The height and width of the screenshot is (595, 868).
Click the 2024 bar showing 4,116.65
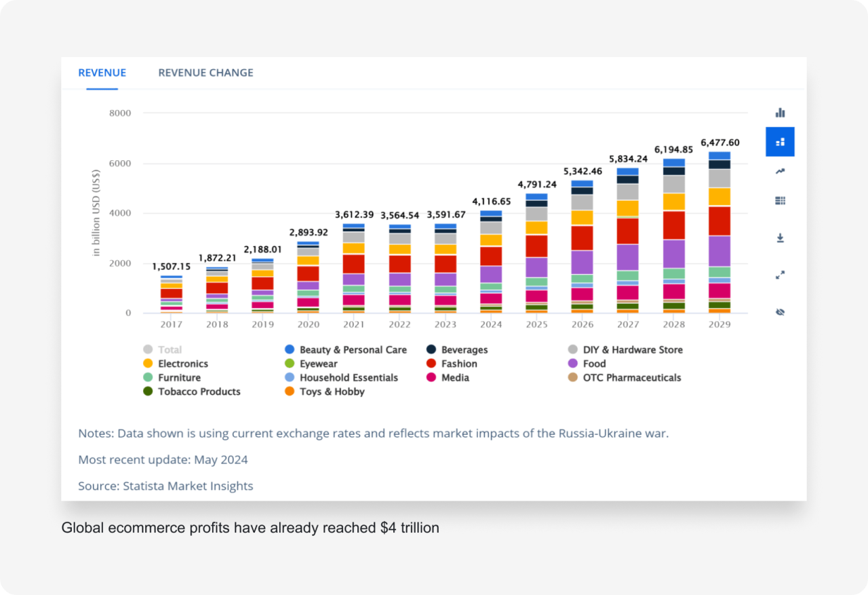pyautogui.click(x=491, y=265)
